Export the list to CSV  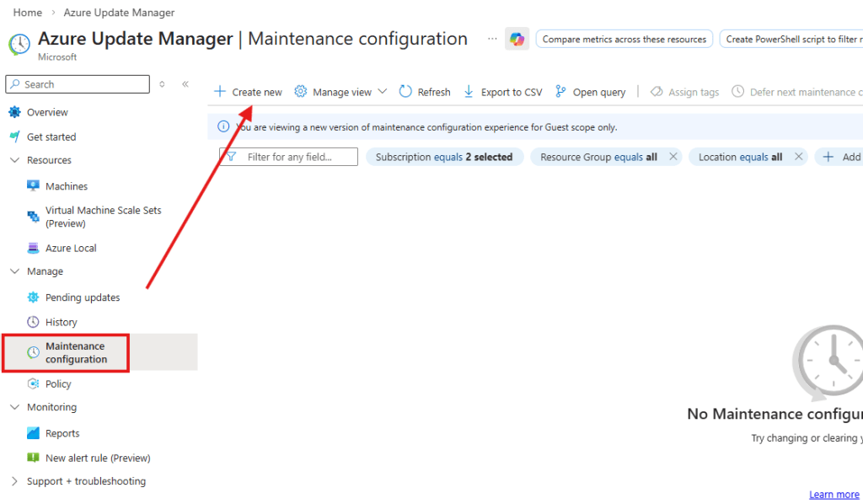[503, 92]
